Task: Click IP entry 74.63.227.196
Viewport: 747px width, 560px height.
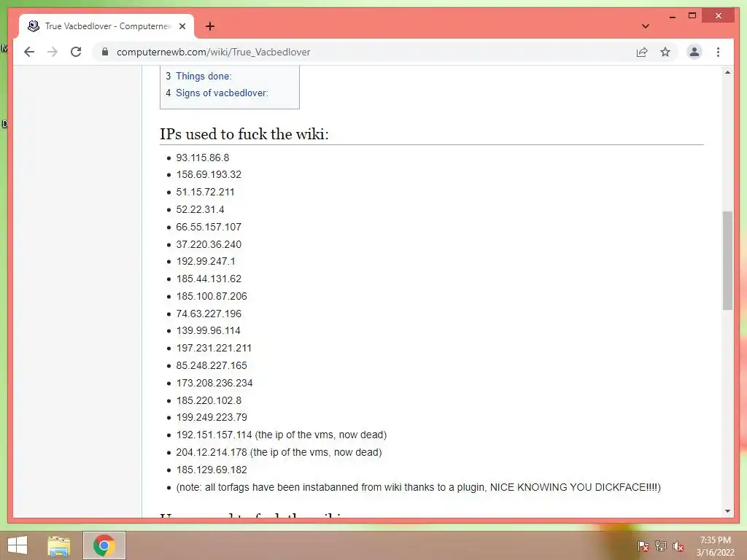Action: coord(209,314)
